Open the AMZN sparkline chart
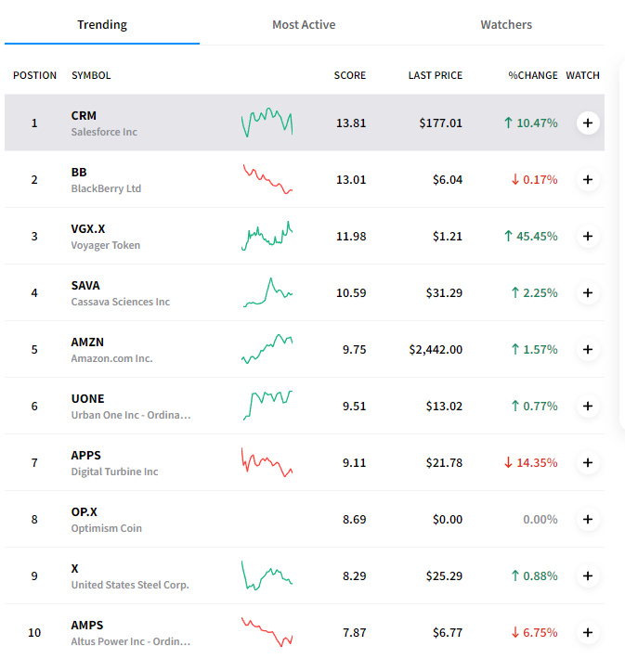 267,349
